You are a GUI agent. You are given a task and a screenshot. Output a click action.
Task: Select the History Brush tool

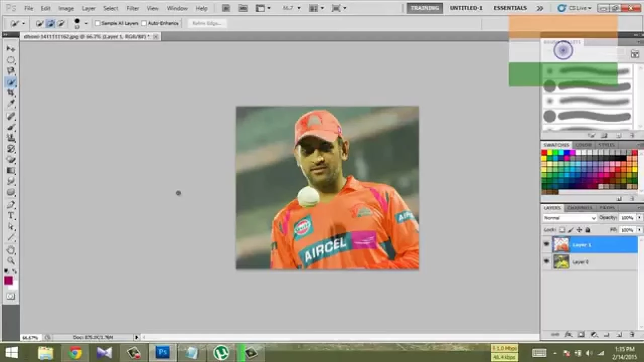[x=11, y=149]
